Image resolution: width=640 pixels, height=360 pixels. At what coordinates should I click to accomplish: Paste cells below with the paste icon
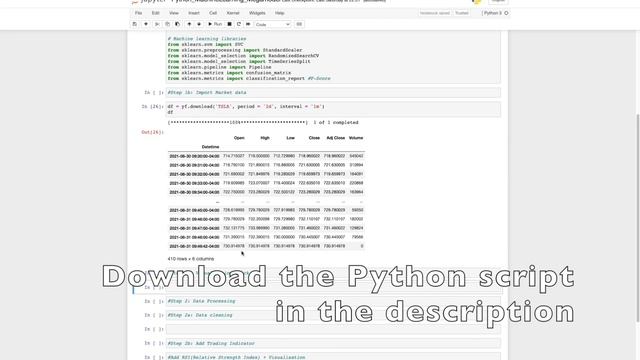click(x=177, y=24)
